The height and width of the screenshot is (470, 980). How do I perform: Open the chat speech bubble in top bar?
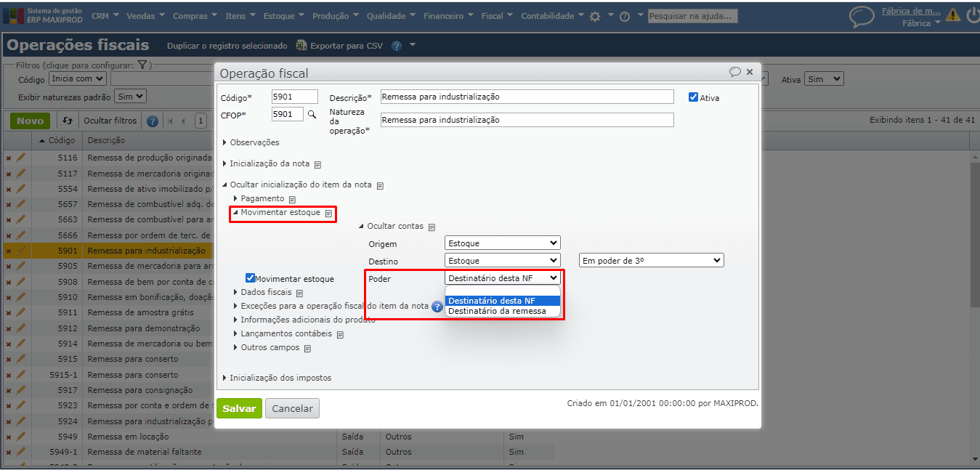click(x=862, y=17)
